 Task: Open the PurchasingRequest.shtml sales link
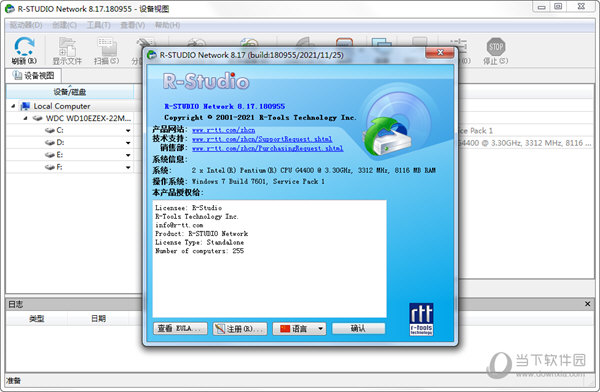pyautogui.click(x=267, y=149)
